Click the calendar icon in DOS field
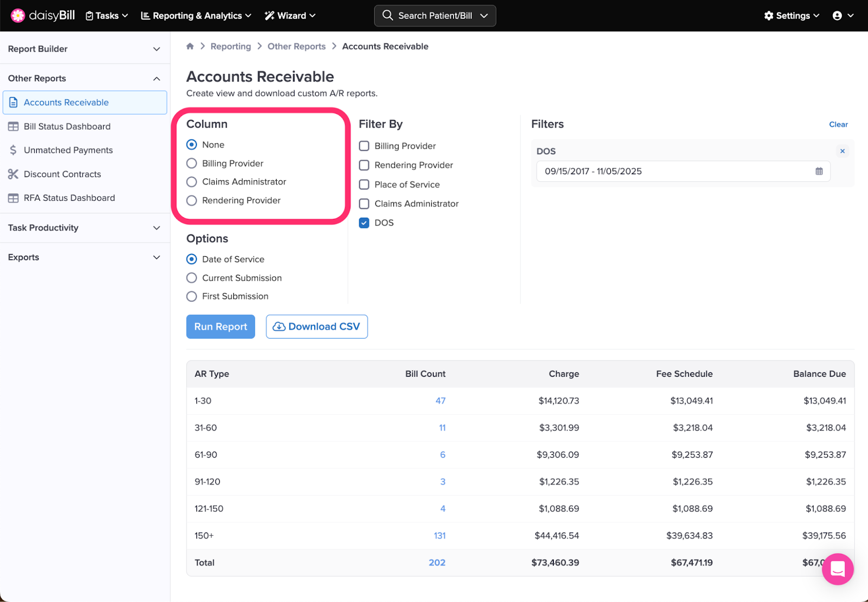868x602 pixels. pyautogui.click(x=819, y=172)
